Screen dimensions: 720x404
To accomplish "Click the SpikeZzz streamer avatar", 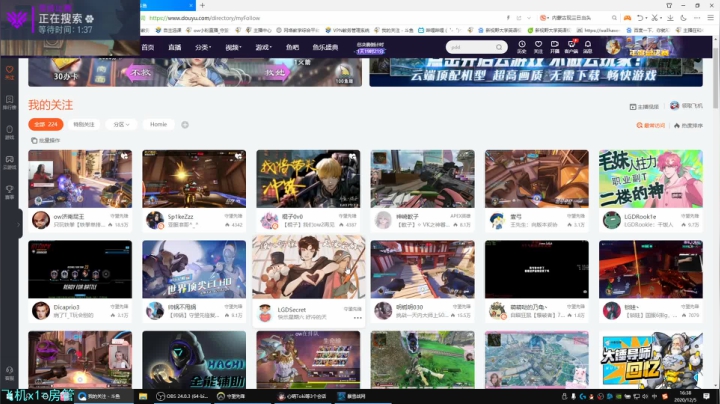I will point(155,220).
